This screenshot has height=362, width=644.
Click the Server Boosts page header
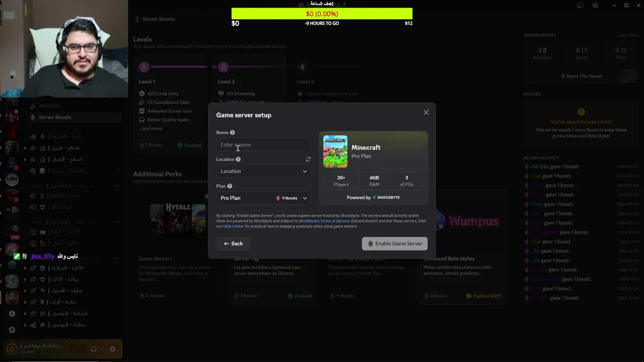pyautogui.click(x=155, y=19)
